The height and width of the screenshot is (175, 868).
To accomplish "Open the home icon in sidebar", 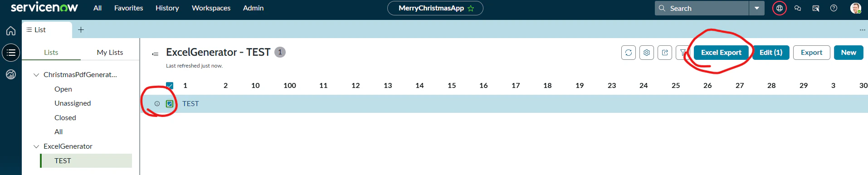I will click(x=11, y=31).
